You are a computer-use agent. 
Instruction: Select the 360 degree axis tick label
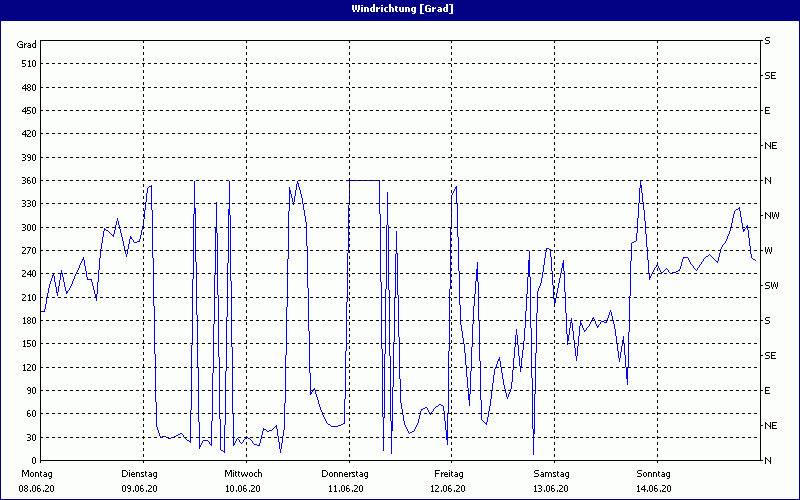(x=28, y=181)
